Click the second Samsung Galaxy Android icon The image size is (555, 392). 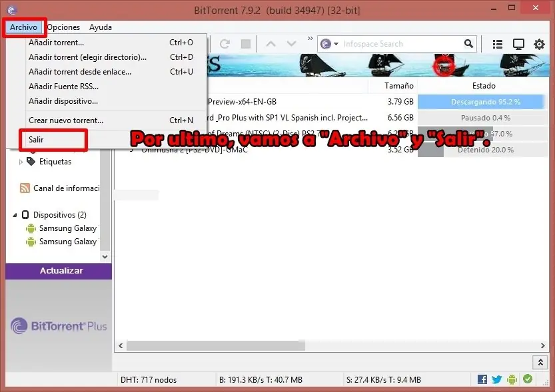pyautogui.click(x=31, y=242)
